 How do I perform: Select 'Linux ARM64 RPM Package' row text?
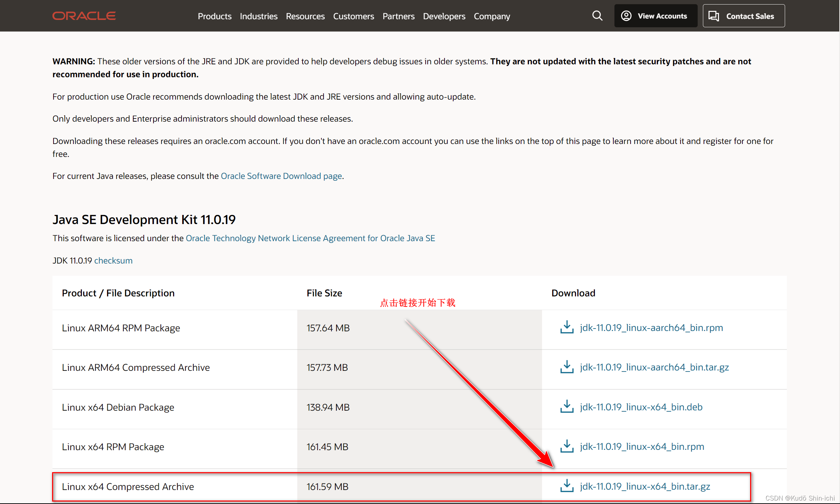coord(121,328)
